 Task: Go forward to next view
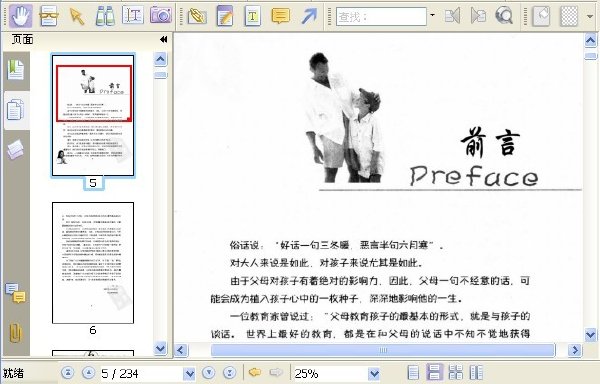[x=276, y=372]
